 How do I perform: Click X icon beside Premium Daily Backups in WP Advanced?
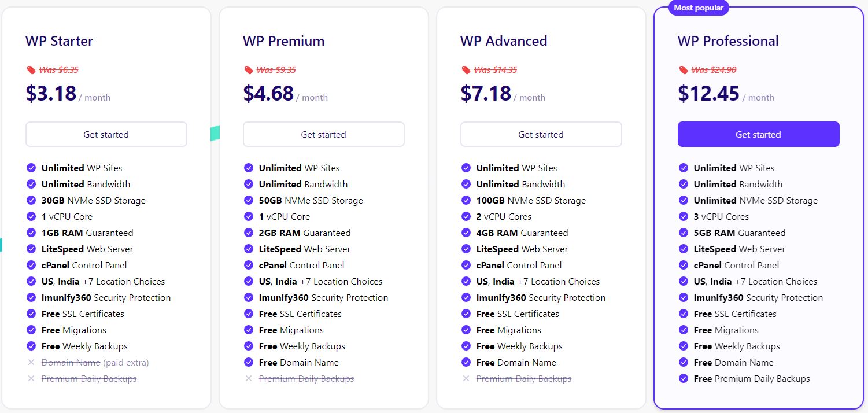coord(466,378)
